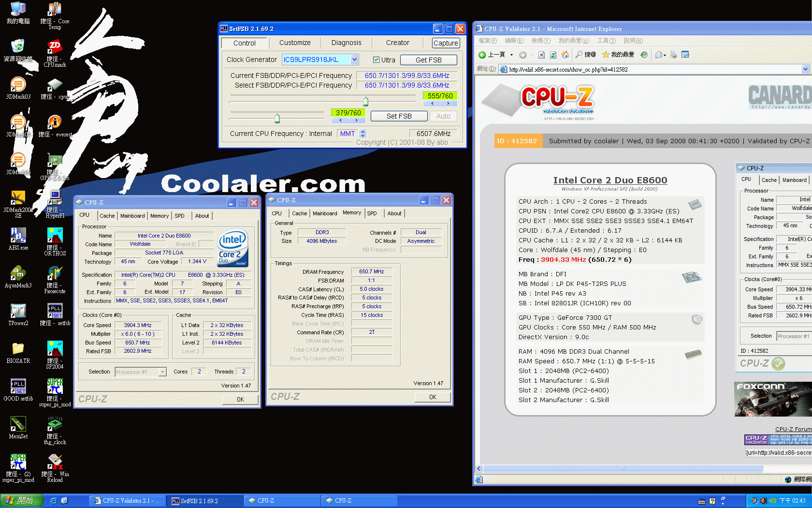Click OK in the left CPU-Z window
This screenshot has height=508, width=812.
pos(240,400)
